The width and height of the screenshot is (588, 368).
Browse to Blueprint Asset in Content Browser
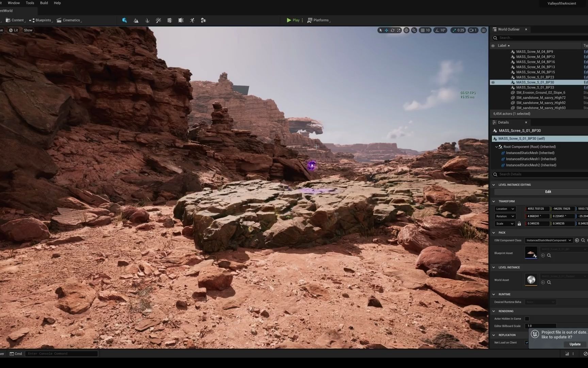click(549, 256)
